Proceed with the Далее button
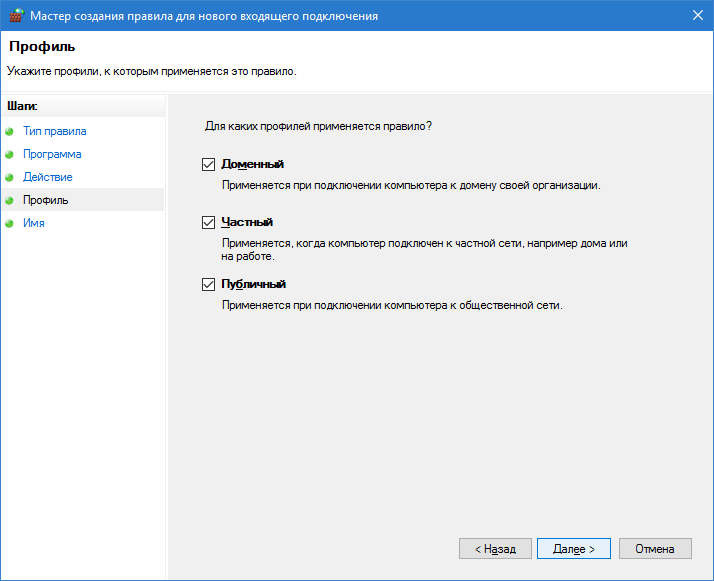The height and width of the screenshot is (581, 714). point(574,549)
